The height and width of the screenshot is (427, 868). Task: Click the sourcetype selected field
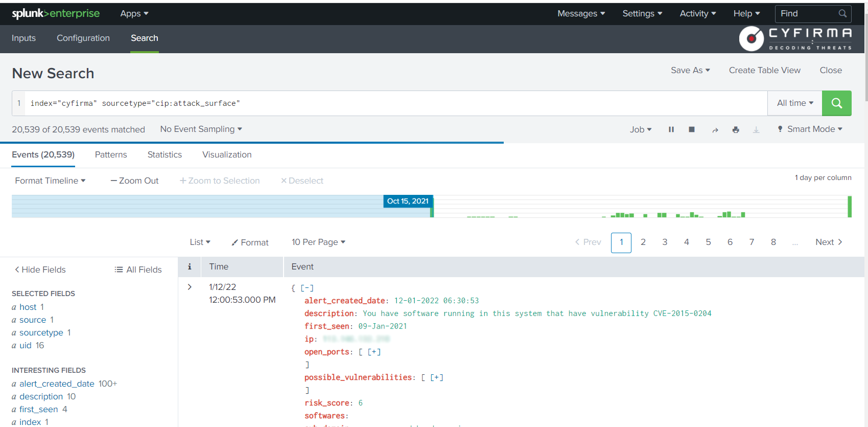point(41,333)
